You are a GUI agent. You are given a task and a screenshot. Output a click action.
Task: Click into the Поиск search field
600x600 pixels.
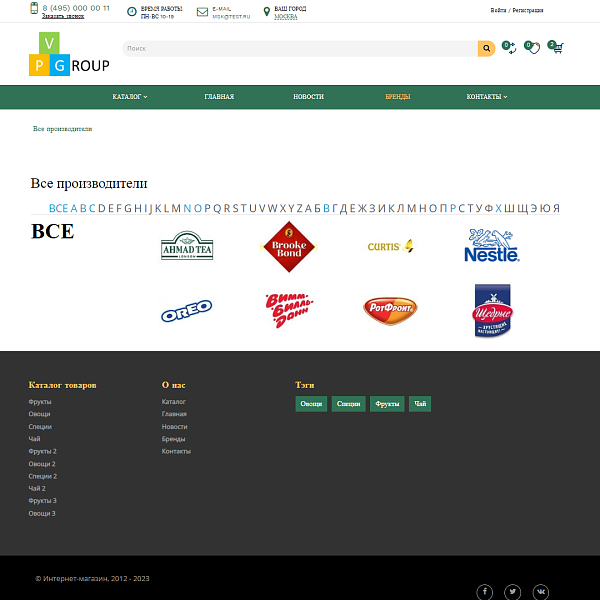coord(300,48)
